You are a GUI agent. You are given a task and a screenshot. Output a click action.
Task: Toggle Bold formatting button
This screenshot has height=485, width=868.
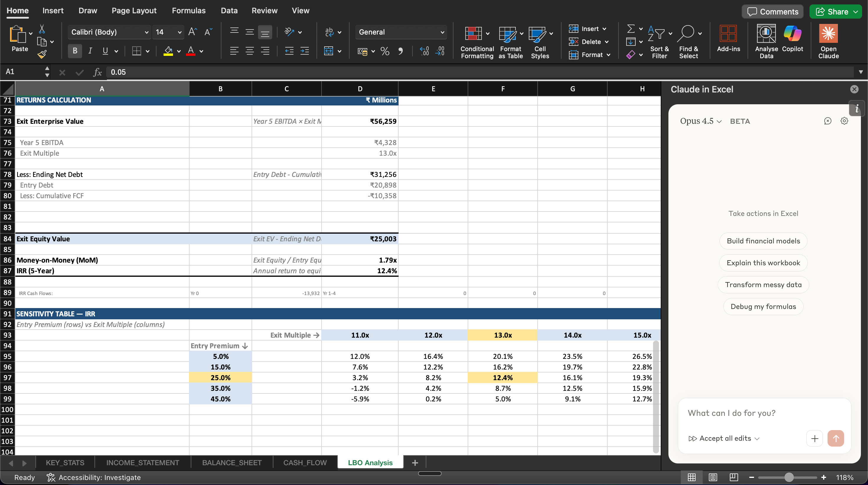click(x=75, y=51)
